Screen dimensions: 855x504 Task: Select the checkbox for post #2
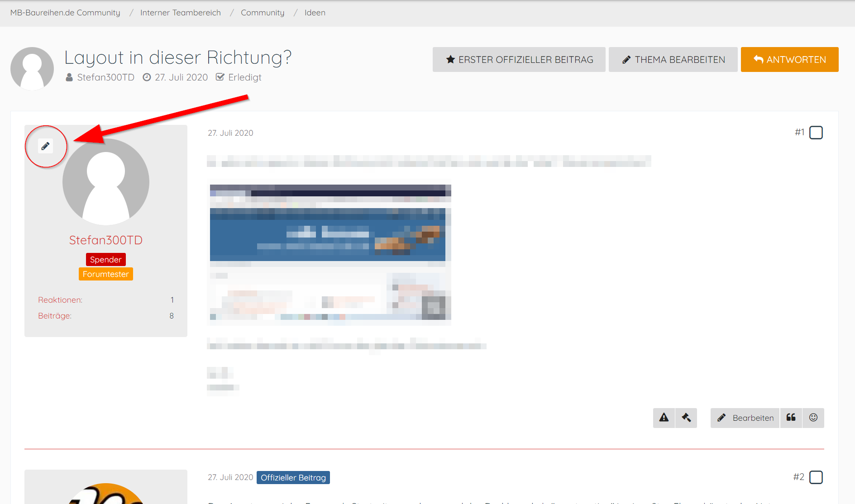pos(816,477)
